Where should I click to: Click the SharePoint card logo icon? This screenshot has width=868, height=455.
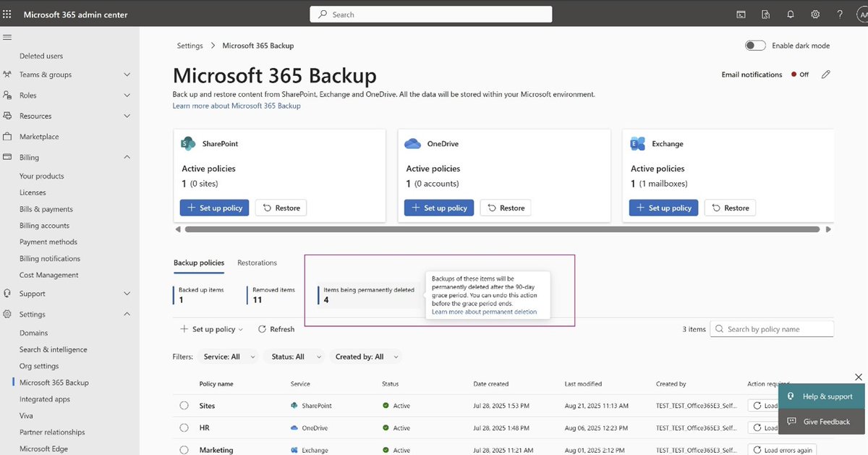(x=188, y=143)
